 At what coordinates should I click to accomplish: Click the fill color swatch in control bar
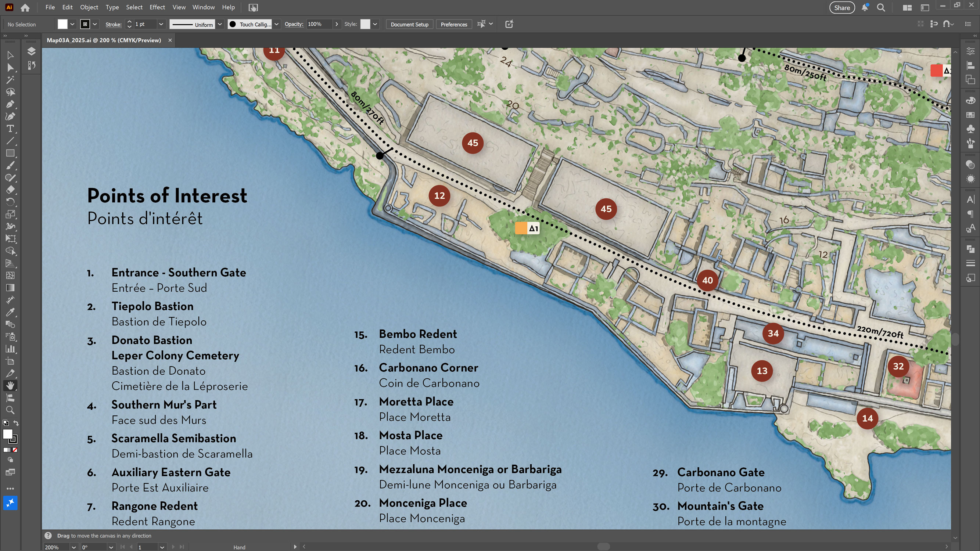click(62, 24)
